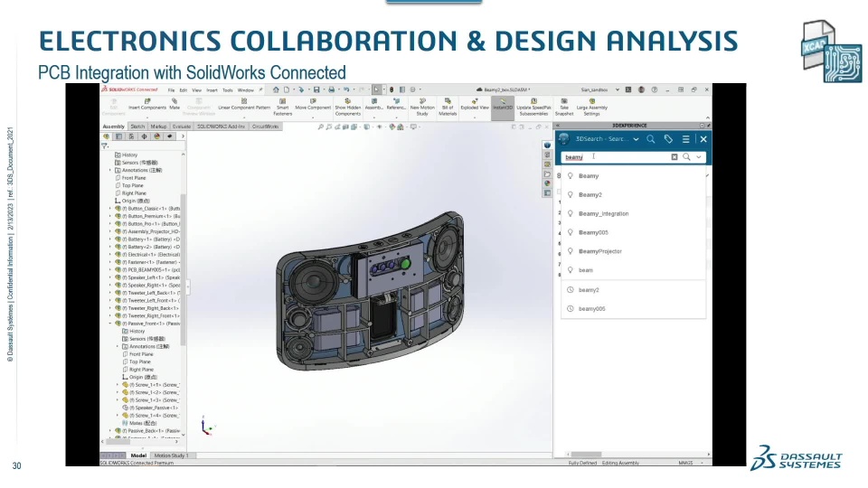Click the user profile avatar
This screenshot has width=868, height=488.
pyautogui.click(x=641, y=89)
